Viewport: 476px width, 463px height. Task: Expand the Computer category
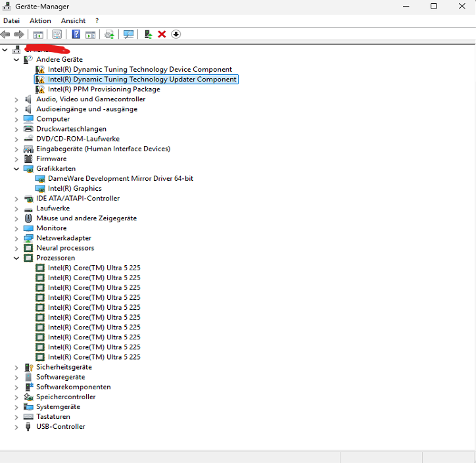pos(16,119)
